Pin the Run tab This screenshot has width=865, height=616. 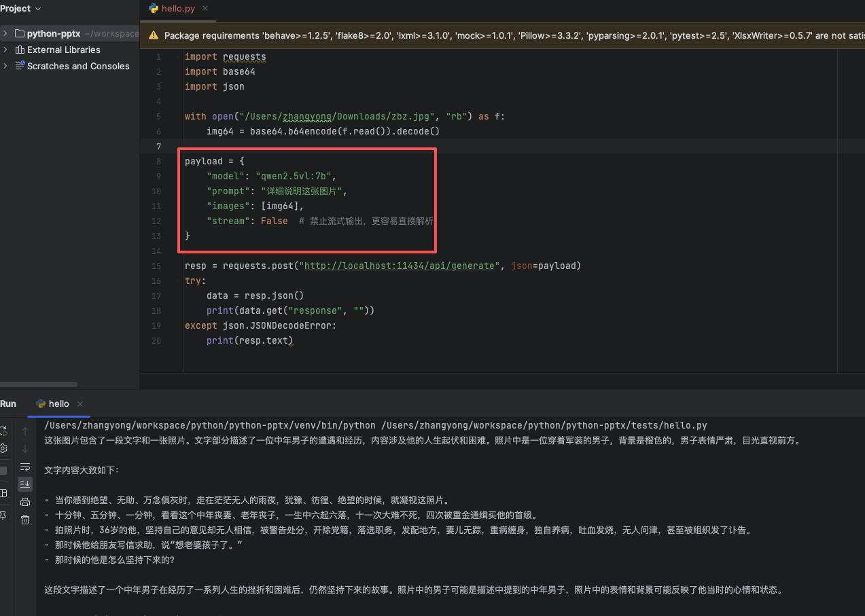click(3, 515)
